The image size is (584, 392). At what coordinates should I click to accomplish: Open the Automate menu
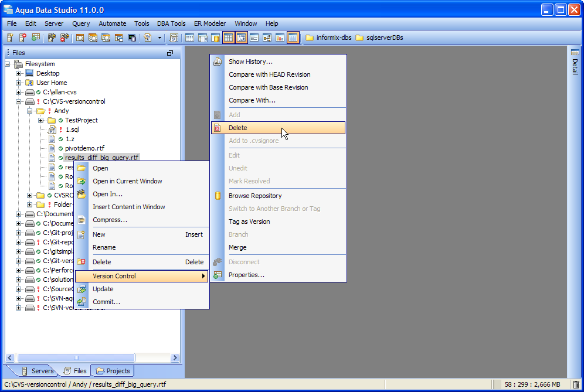pyautogui.click(x=113, y=23)
